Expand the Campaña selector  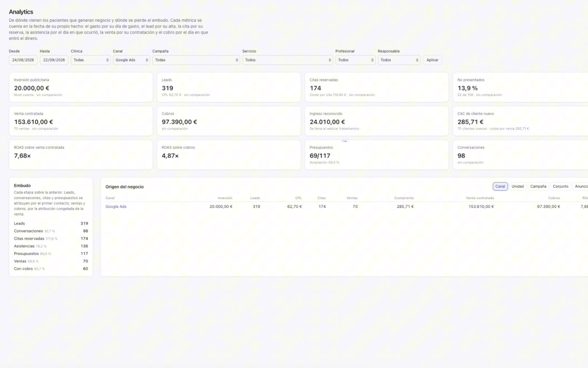click(196, 60)
